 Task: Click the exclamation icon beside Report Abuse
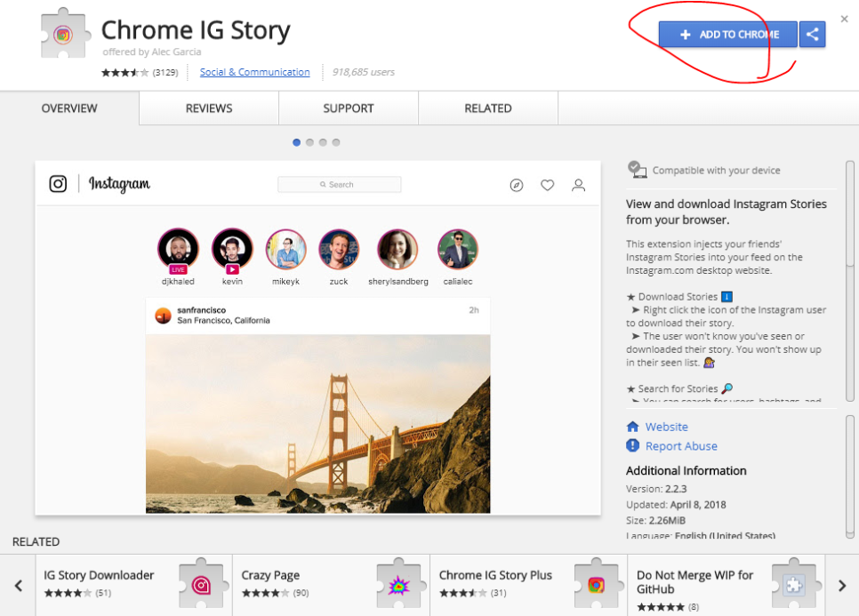click(x=633, y=445)
